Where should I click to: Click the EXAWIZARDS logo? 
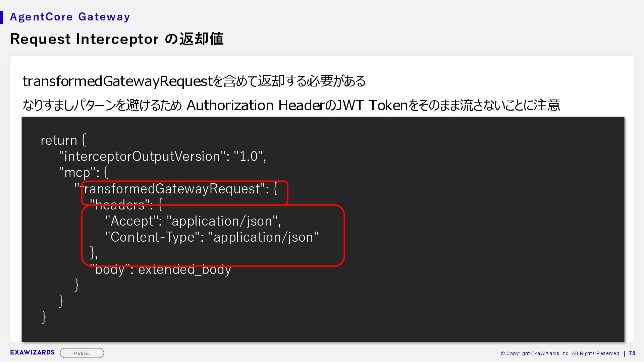pos(32,352)
